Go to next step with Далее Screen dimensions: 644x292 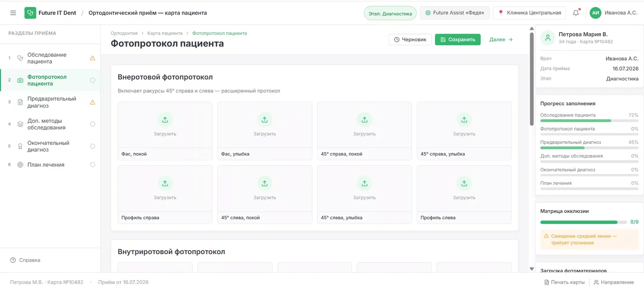tap(501, 39)
